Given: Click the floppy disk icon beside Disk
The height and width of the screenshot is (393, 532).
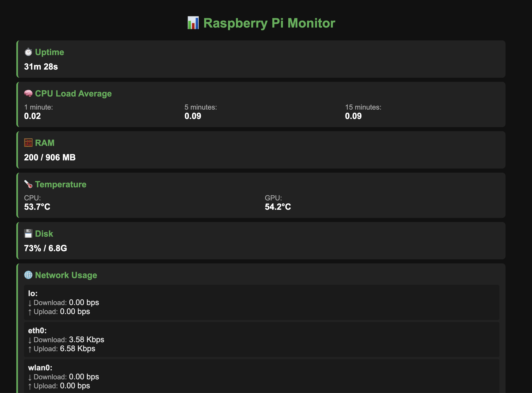Looking at the screenshot, I should pos(28,233).
